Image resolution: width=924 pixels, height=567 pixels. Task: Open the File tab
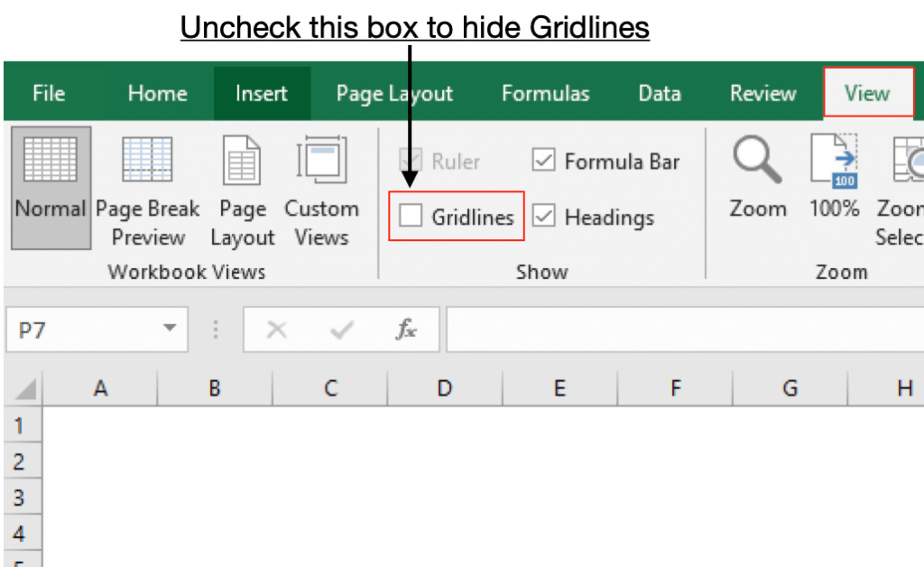click(49, 93)
